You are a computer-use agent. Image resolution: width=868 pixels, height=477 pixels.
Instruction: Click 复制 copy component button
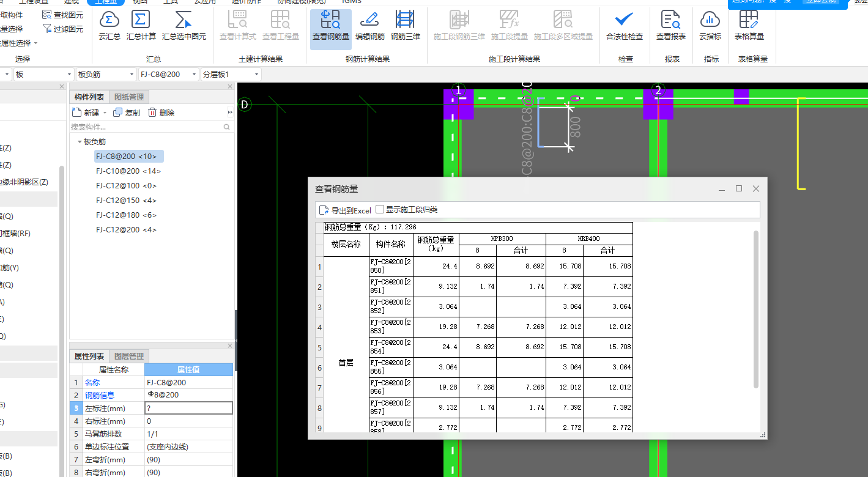coord(127,113)
